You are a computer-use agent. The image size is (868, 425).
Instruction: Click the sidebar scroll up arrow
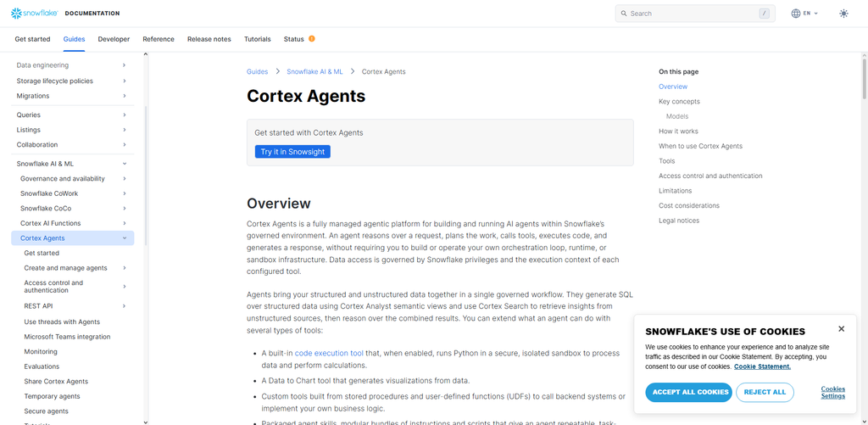pyautogui.click(x=146, y=54)
